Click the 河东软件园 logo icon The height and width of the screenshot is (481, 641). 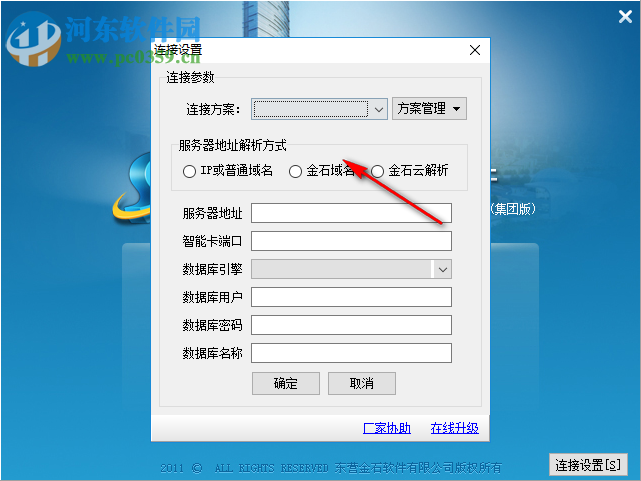click(34, 40)
